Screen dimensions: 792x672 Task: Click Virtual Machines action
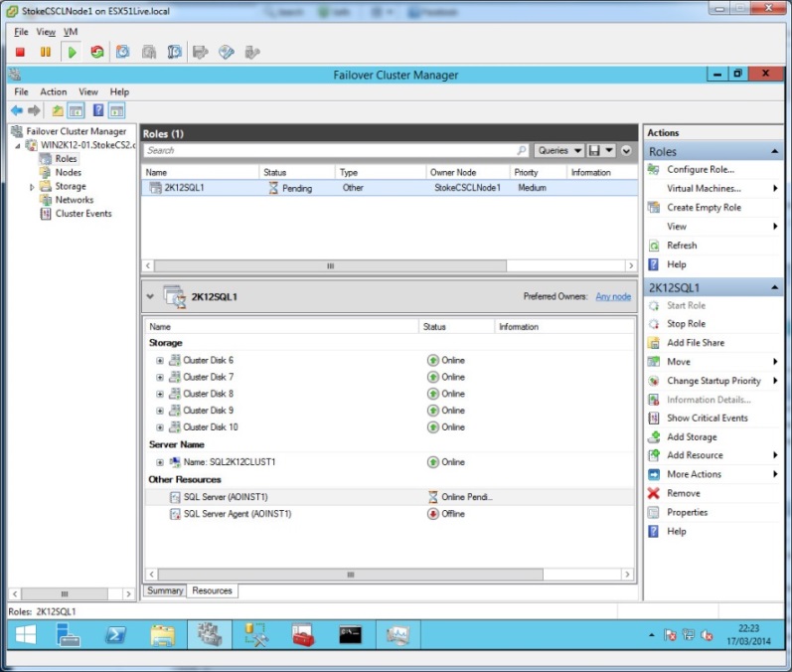pyautogui.click(x=705, y=188)
